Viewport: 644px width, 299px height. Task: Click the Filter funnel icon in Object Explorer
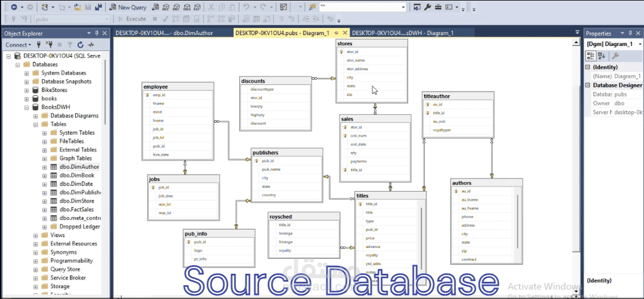tap(70, 45)
